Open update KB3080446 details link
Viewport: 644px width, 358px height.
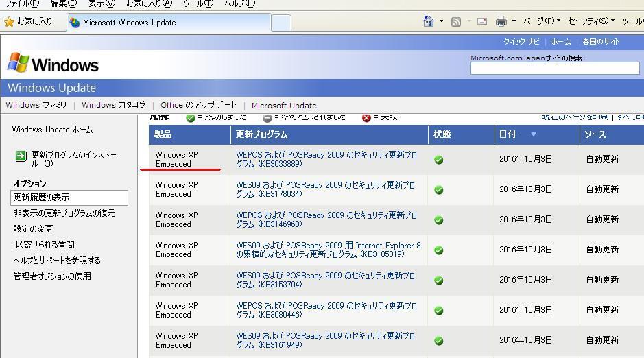click(326, 310)
